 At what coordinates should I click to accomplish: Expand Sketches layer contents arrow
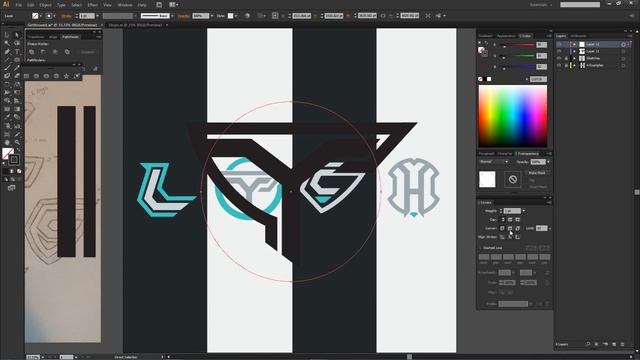[574, 58]
